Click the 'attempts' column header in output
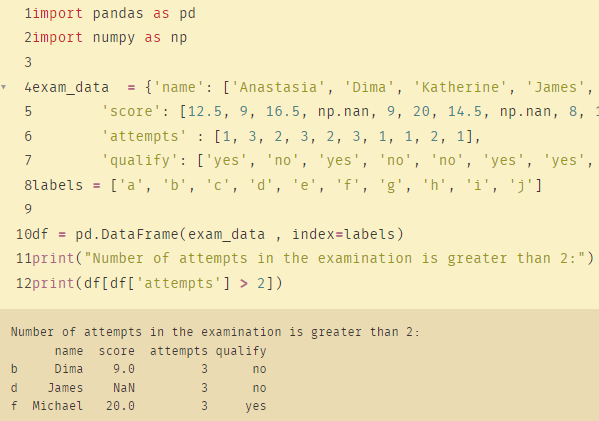 (x=179, y=351)
